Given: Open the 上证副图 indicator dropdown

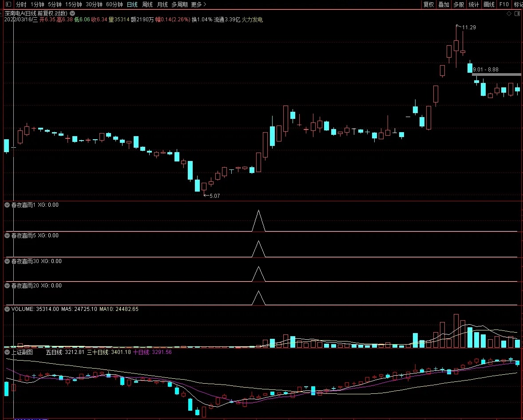Looking at the screenshot, I should [x=7, y=352].
